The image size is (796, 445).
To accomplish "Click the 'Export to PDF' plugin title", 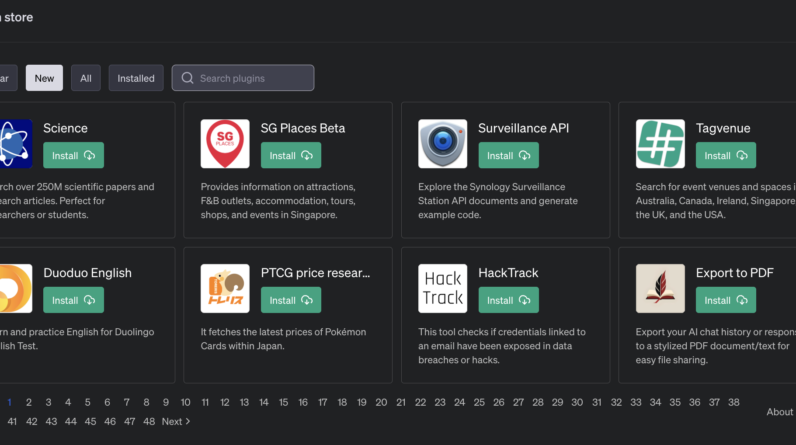I will tap(735, 273).
